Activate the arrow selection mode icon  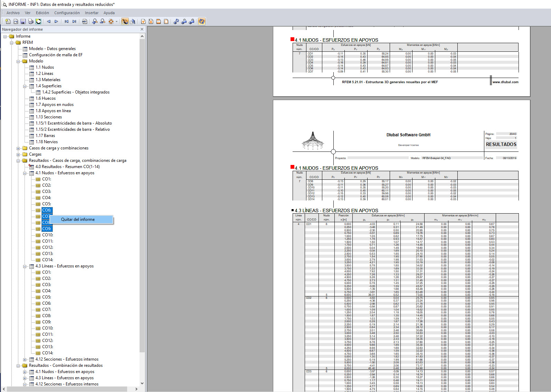click(x=133, y=21)
